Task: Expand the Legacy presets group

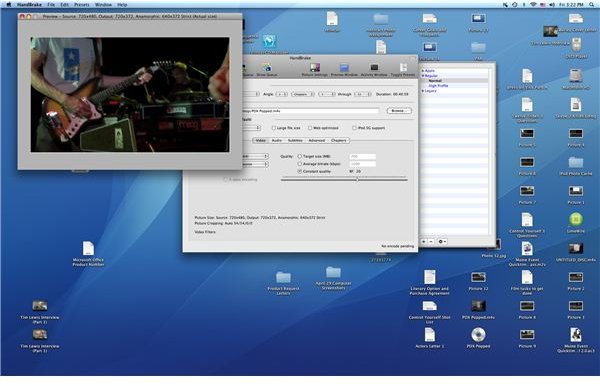Action: [423, 91]
